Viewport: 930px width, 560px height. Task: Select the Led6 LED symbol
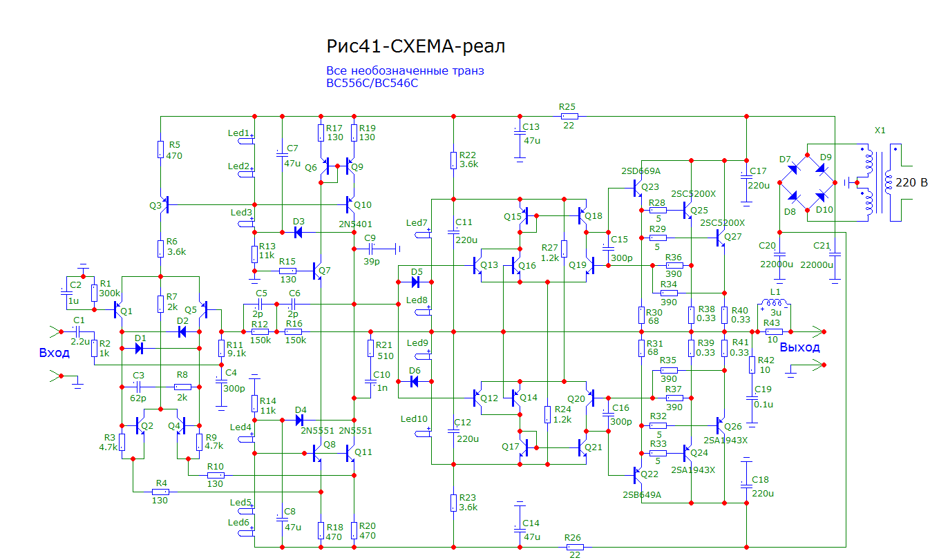pyautogui.click(x=247, y=532)
